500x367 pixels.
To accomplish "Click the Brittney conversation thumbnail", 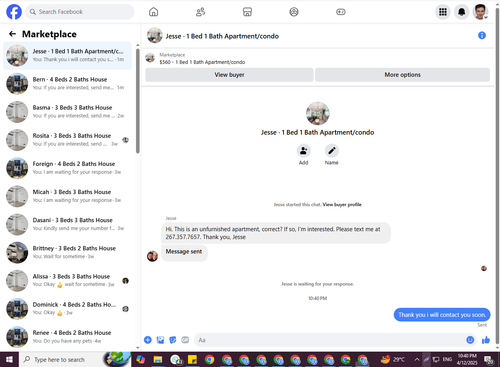I will (x=17, y=253).
